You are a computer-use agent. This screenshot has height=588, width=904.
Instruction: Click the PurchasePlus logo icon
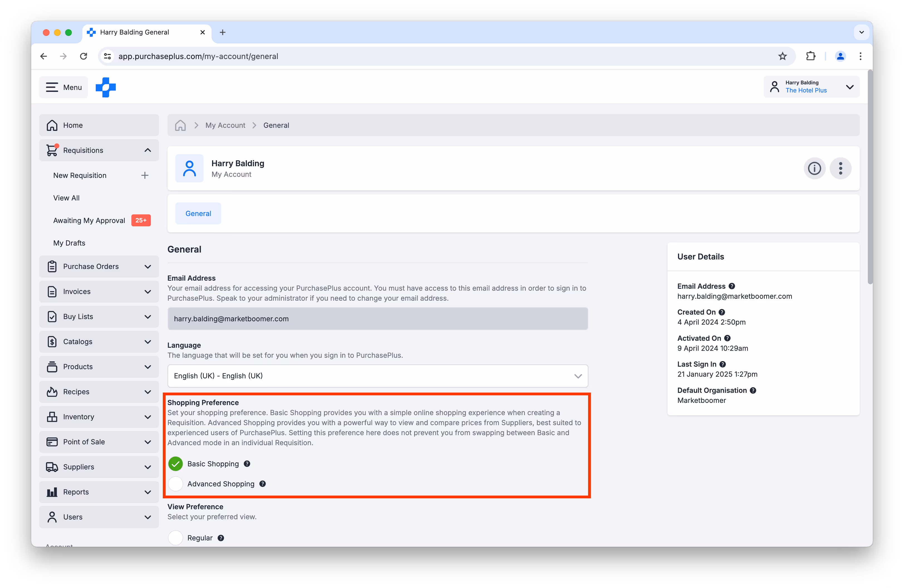click(105, 87)
